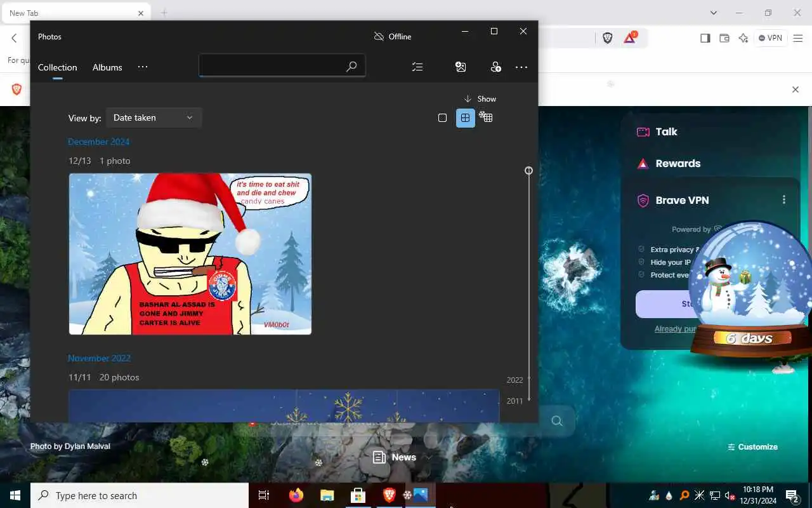Open Microsoft Store from the taskbar
Screen dimensions: 812x508
click(x=358, y=495)
